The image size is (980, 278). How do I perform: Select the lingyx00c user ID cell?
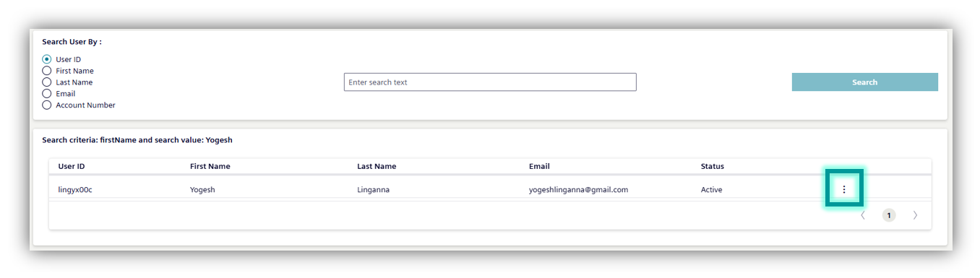(x=75, y=190)
